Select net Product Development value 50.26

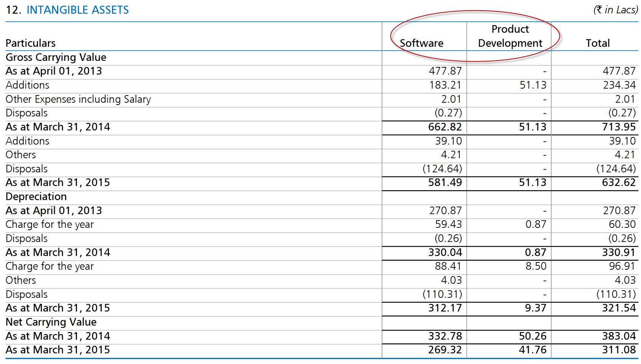[x=532, y=336]
